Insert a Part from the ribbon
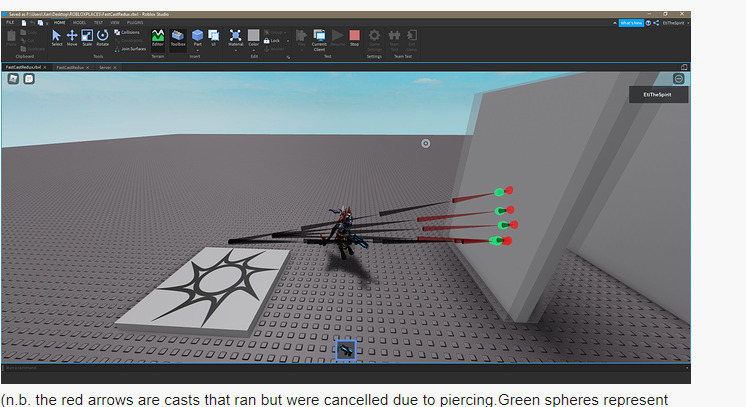 coord(197,36)
